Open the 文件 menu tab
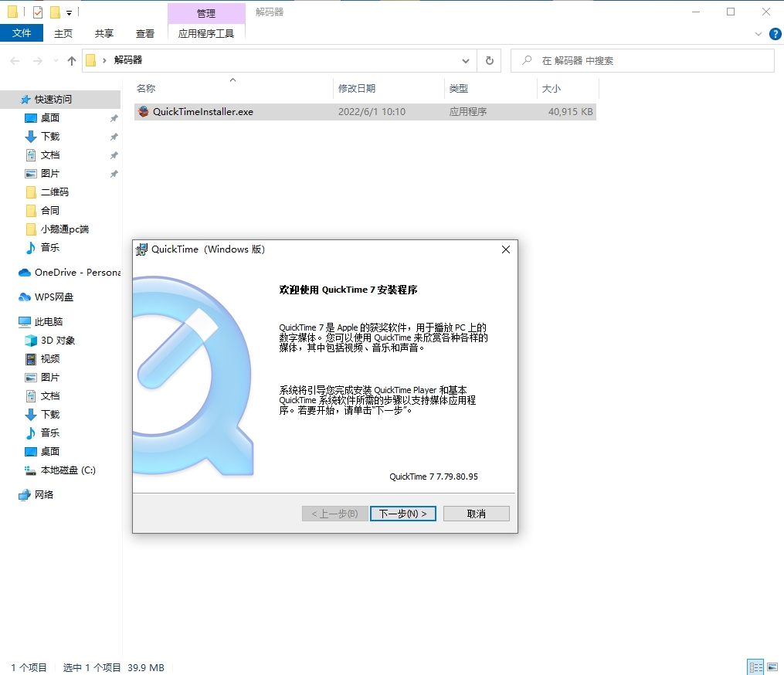Image resolution: width=784 pixels, height=675 pixels. tap(22, 33)
